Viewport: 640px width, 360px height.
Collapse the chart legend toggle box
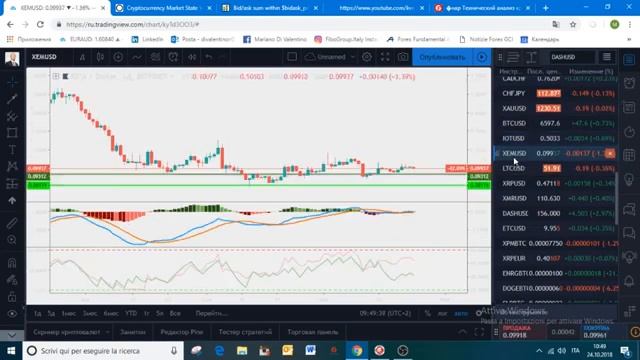[56, 76]
